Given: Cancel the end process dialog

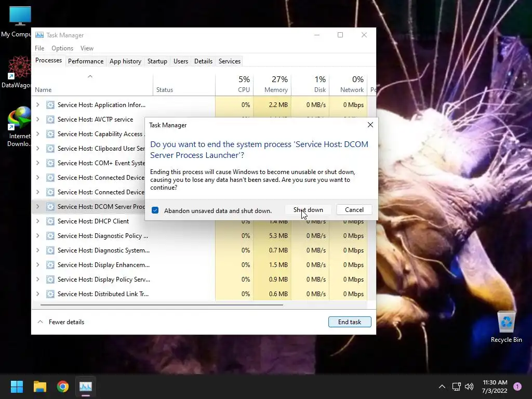Looking at the screenshot, I should pyautogui.click(x=354, y=210).
